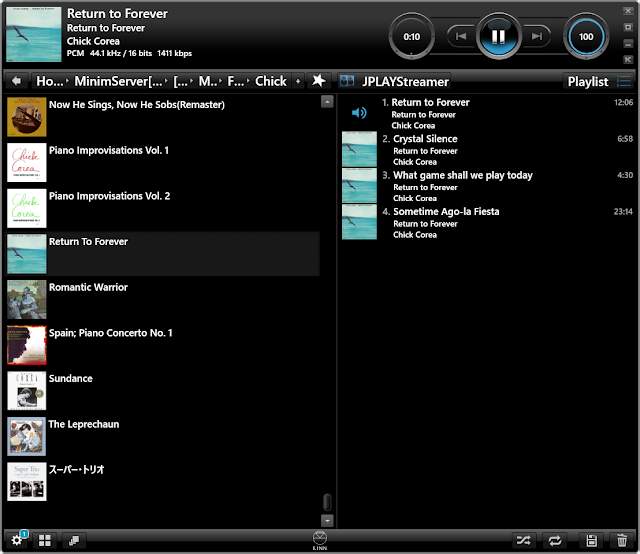Play track 3 What game shall we play today
The height and width of the screenshot is (554, 640).
487,186
